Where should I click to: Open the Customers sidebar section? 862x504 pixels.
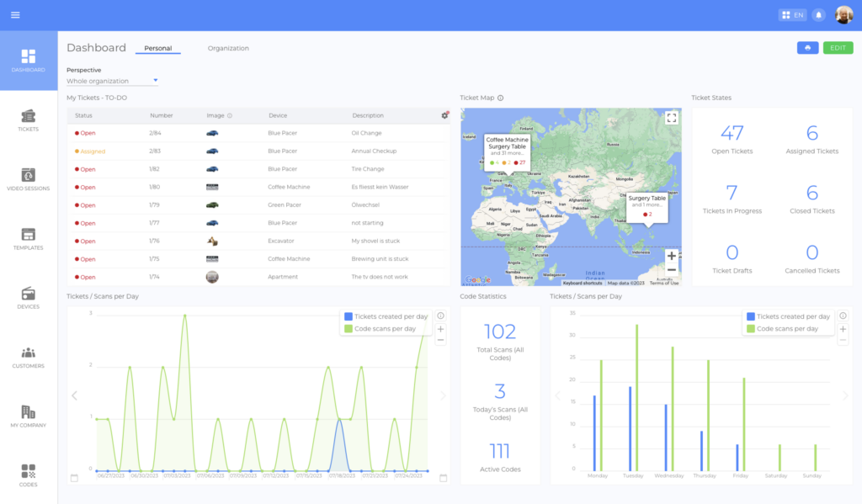point(28,357)
